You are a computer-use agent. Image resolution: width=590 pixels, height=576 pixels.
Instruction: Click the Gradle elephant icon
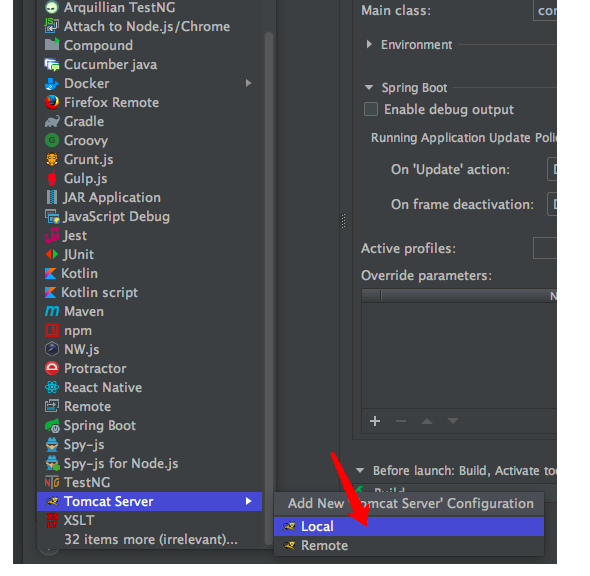click(x=52, y=122)
